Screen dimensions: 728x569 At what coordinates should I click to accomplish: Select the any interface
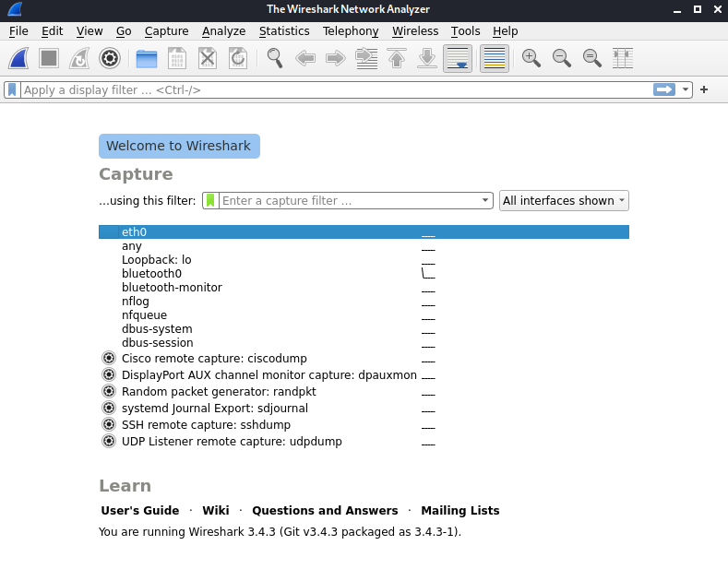coord(364,246)
